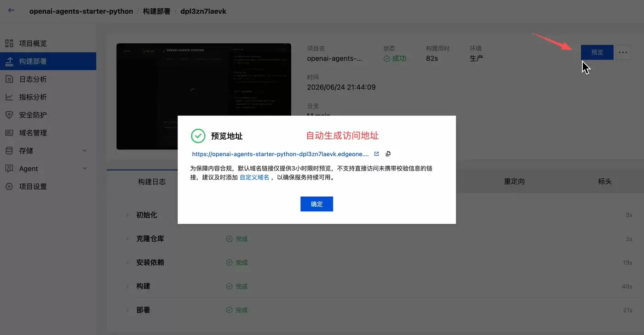The image size is (644, 335).
Task: Select the 构建部署 upload icon in the sidebar
Action: click(9, 61)
